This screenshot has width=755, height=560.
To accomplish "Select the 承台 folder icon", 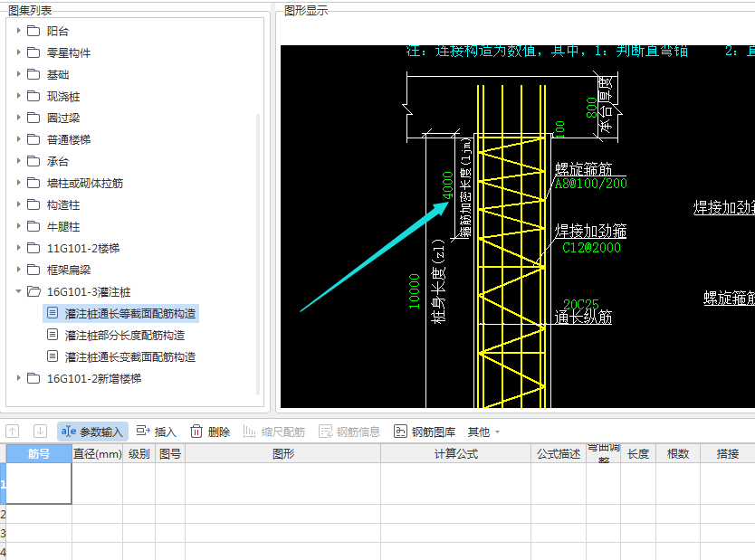I will 33,161.
